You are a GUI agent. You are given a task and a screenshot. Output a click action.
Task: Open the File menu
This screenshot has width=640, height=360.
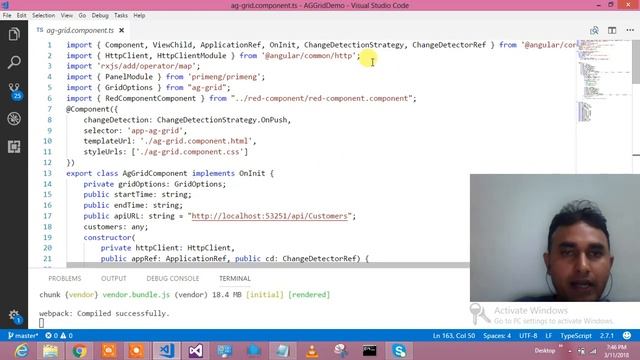(x=7, y=16)
